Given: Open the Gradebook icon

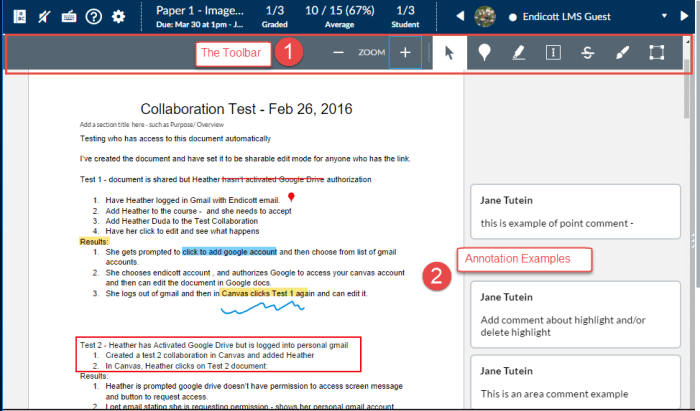Looking at the screenshot, I should click(20, 17).
